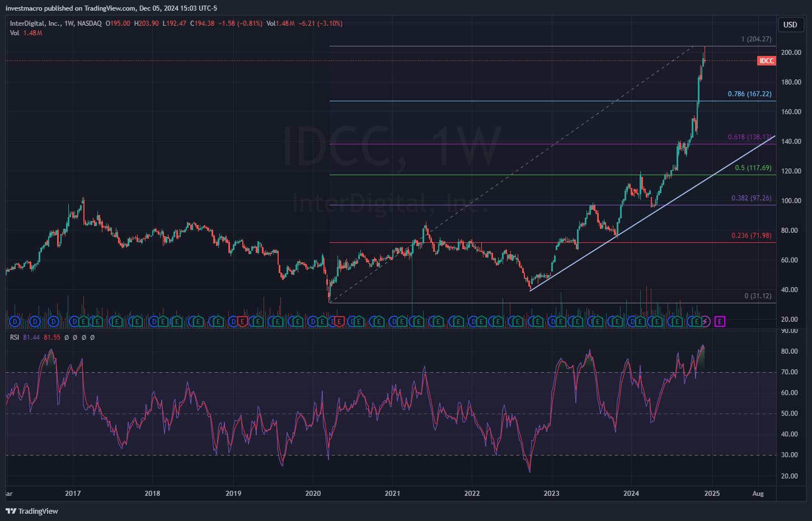Select the white ascending trend line
The height and width of the screenshot is (521, 812).
click(652, 213)
